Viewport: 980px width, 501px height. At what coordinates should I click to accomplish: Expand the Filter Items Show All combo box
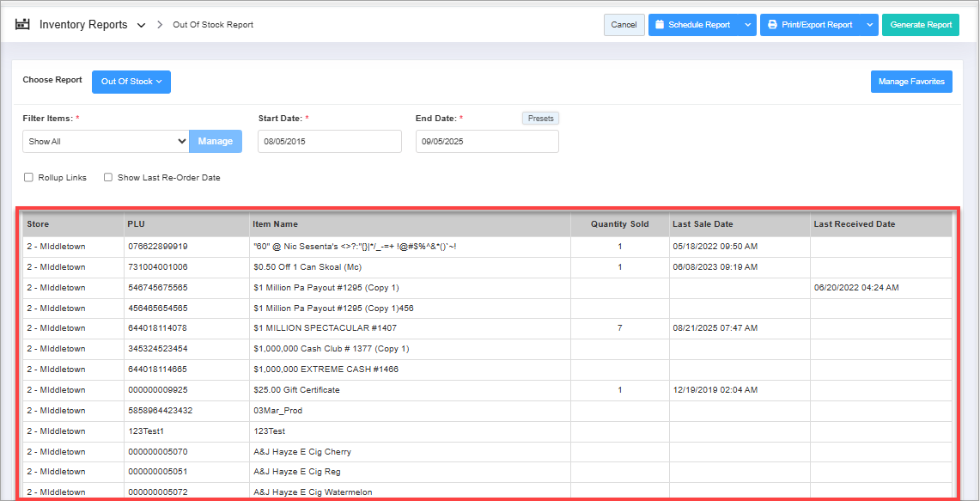(x=106, y=142)
